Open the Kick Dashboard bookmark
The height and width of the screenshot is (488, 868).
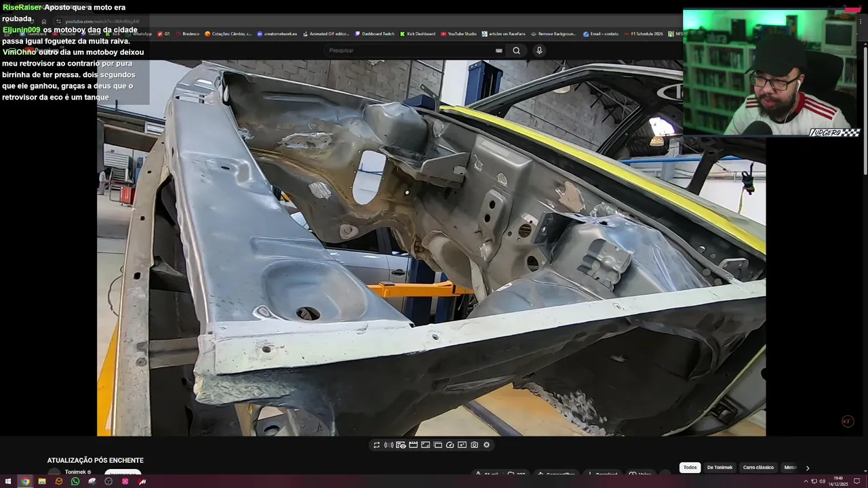coord(418,34)
